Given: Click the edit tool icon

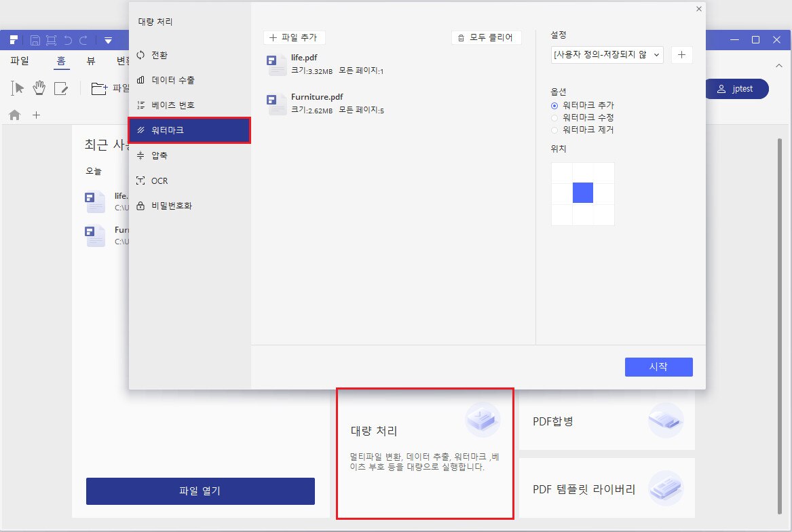Looking at the screenshot, I should click(x=61, y=88).
